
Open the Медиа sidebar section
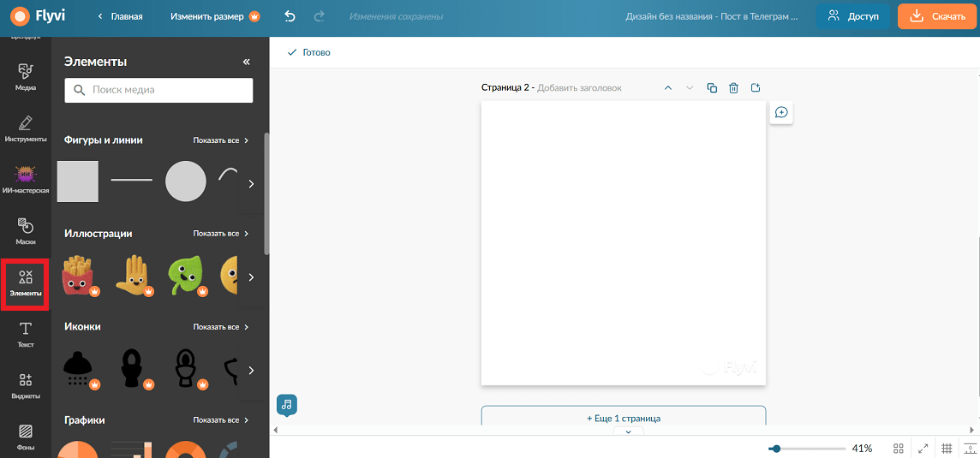point(26,78)
